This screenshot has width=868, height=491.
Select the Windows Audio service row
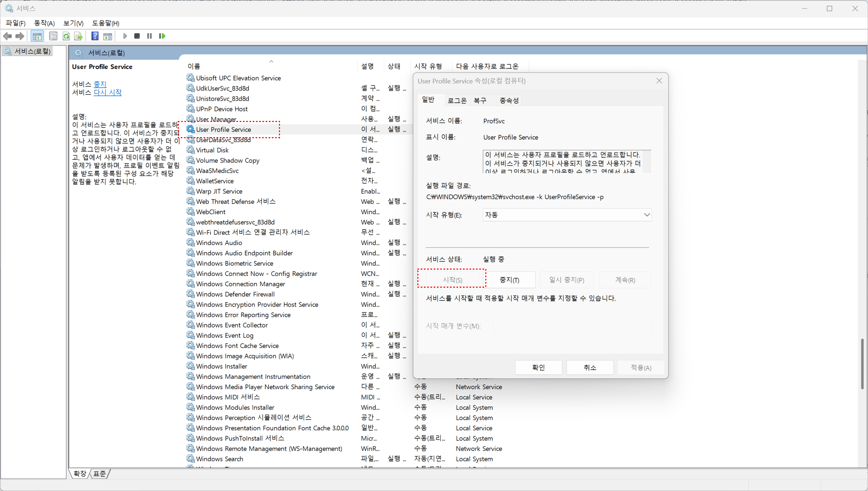(x=219, y=243)
